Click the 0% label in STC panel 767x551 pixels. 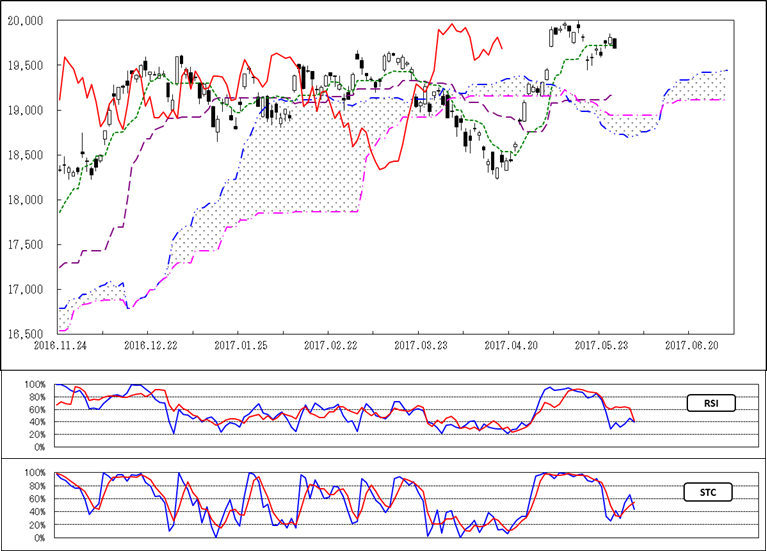tap(37, 538)
